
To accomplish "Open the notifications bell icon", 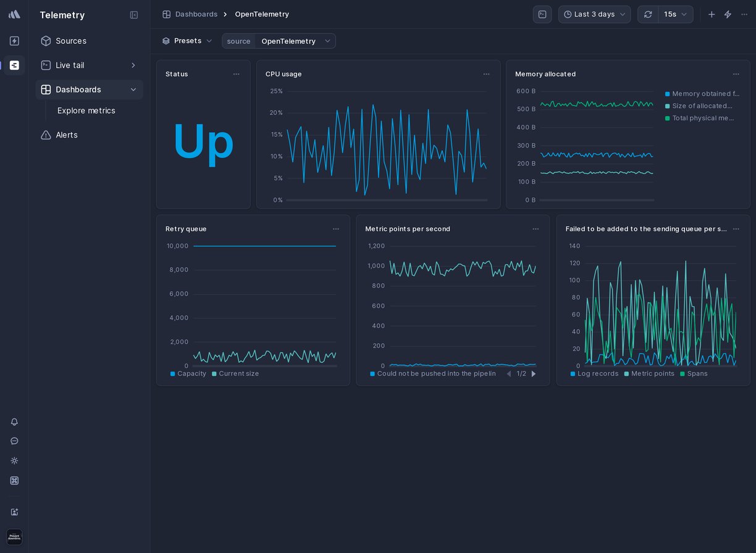I will [x=14, y=422].
